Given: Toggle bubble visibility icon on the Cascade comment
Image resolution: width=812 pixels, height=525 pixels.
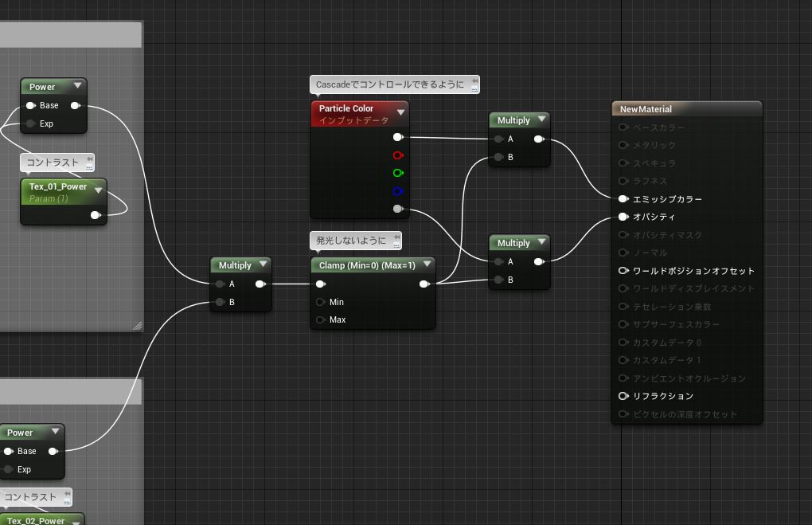Looking at the screenshot, I should pyautogui.click(x=474, y=88).
